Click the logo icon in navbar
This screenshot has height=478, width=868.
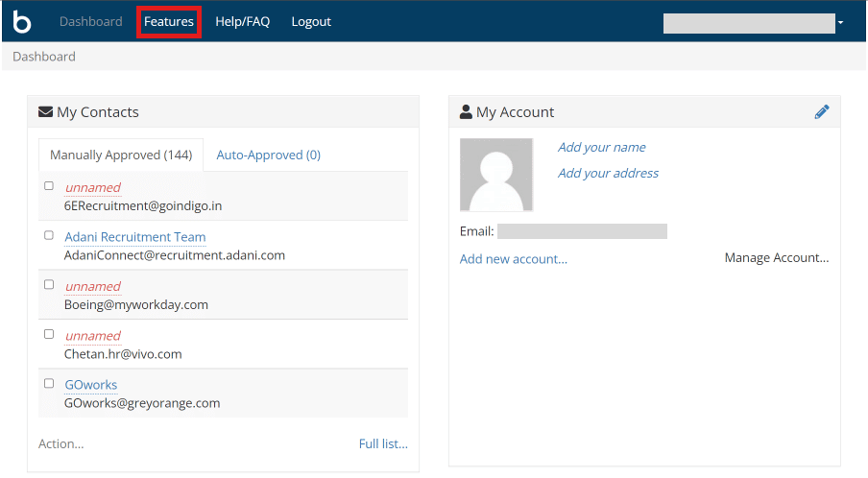point(22,21)
